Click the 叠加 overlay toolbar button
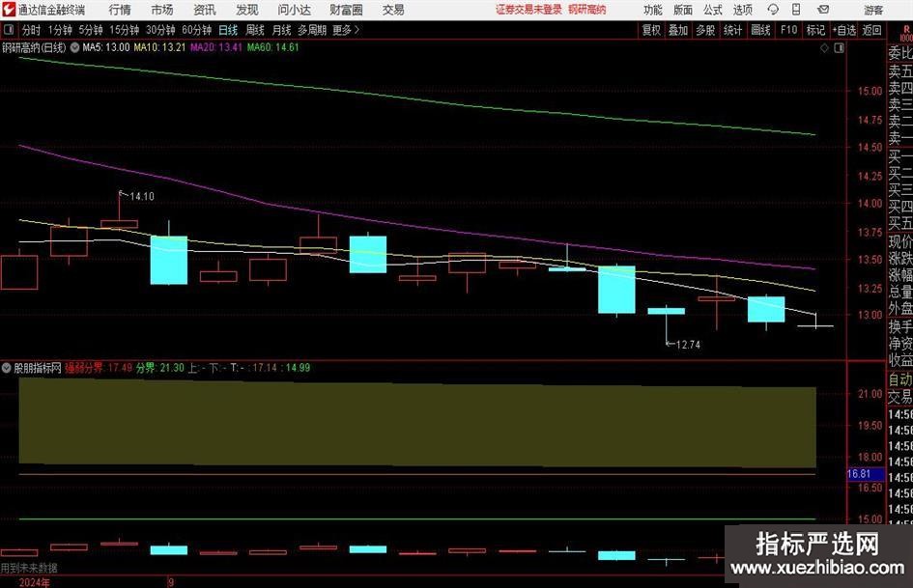 678,30
